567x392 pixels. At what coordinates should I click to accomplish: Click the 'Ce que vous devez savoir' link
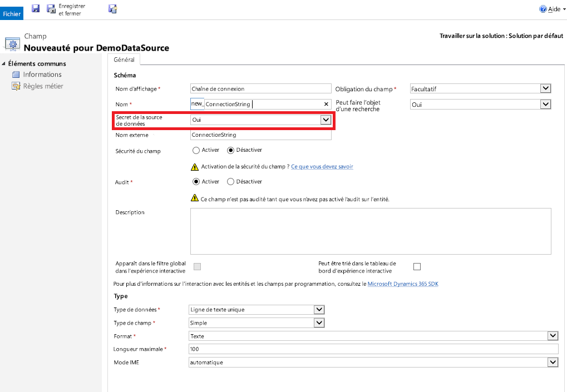(x=322, y=167)
